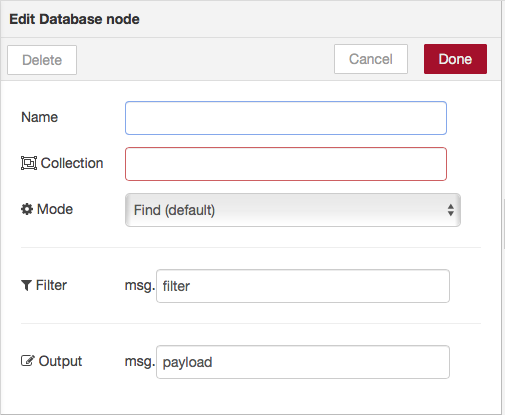This screenshot has height=415, width=505.
Task: Click the Collection label text
Action: click(72, 163)
